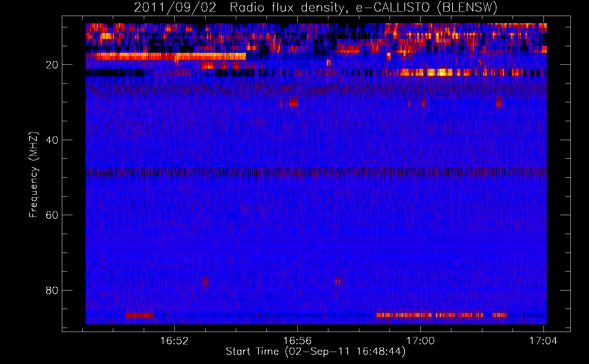Click the '20' frequency tick label
This screenshot has width=589, height=364.
pyautogui.click(x=52, y=65)
